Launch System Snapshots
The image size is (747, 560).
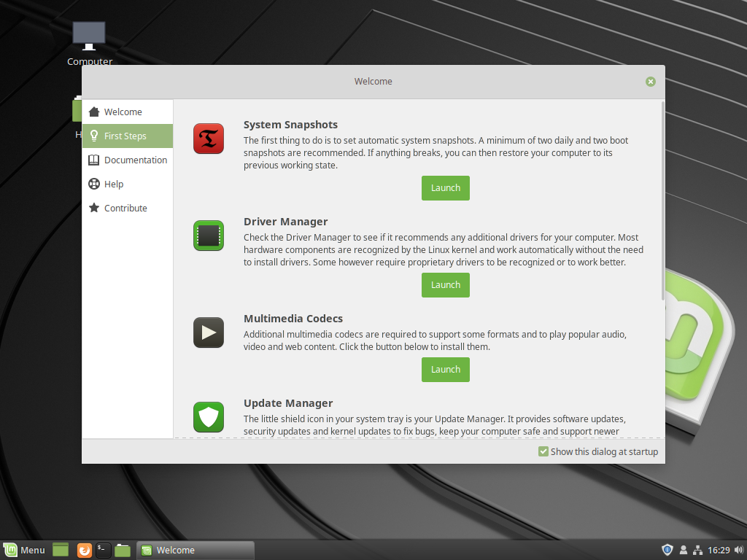pyautogui.click(x=446, y=188)
